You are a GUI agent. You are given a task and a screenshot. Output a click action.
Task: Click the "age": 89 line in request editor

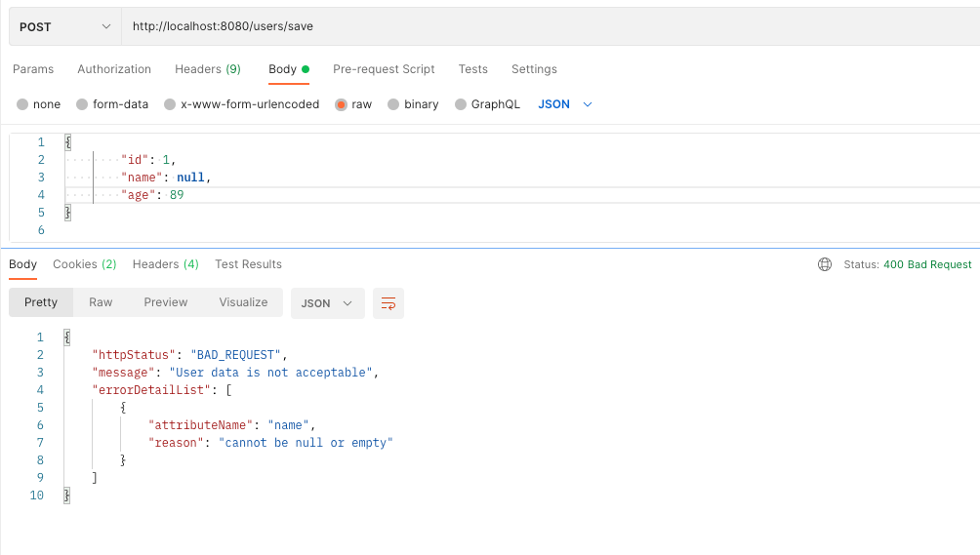pyautogui.click(x=152, y=195)
